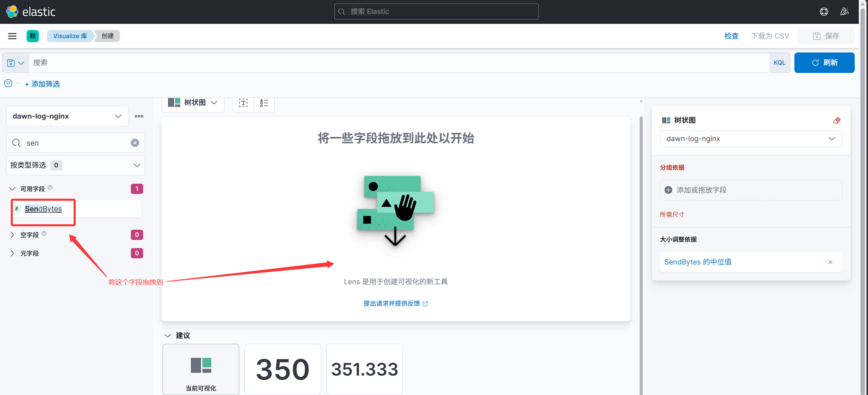Select the 当前可视化 suggestion thumbnail
The image size is (868, 395).
pyautogui.click(x=201, y=369)
